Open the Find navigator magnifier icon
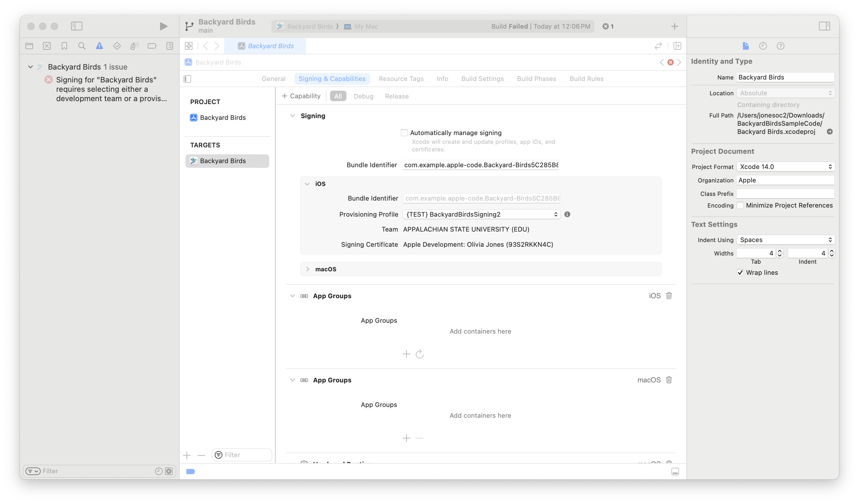 tap(82, 46)
